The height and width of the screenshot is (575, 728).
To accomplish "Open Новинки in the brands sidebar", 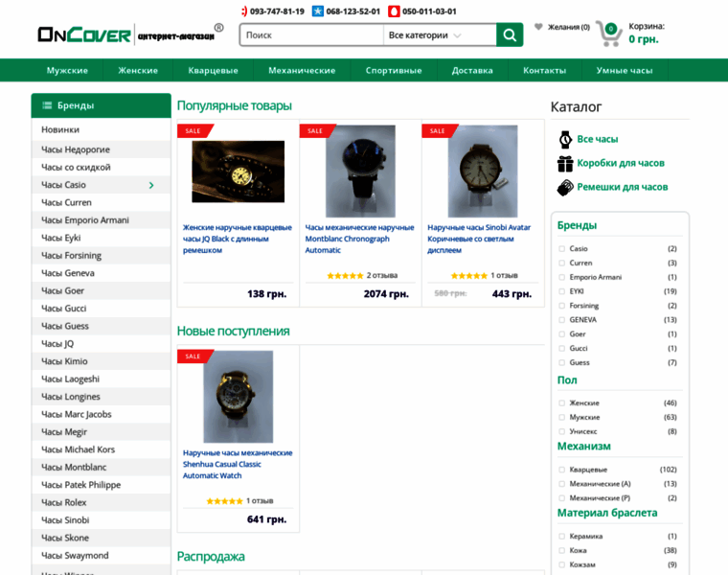I will pyautogui.click(x=102, y=129).
